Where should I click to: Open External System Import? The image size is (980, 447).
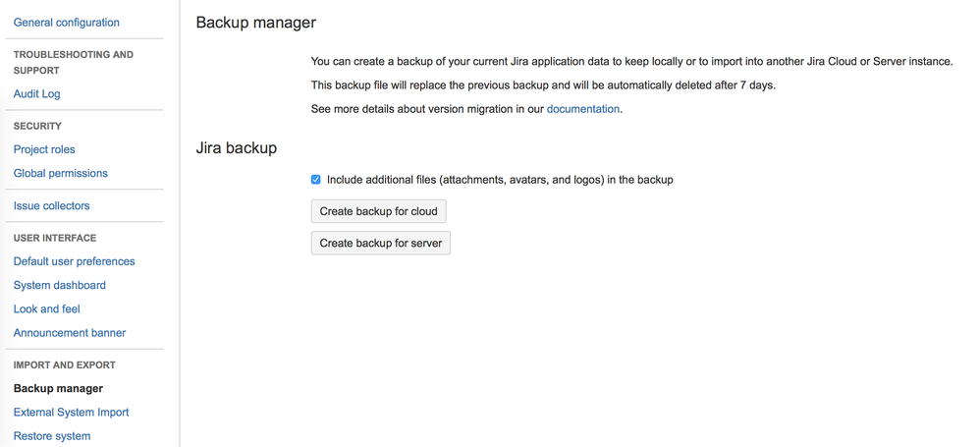(72, 412)
